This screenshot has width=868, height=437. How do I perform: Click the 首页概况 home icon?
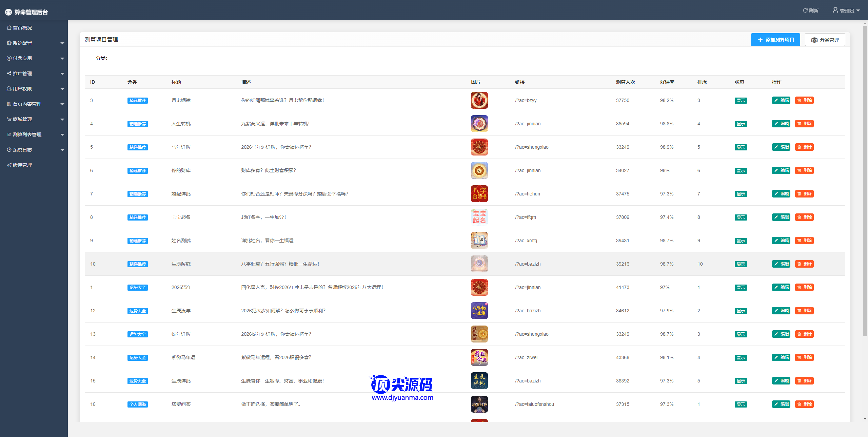point(9,28)
